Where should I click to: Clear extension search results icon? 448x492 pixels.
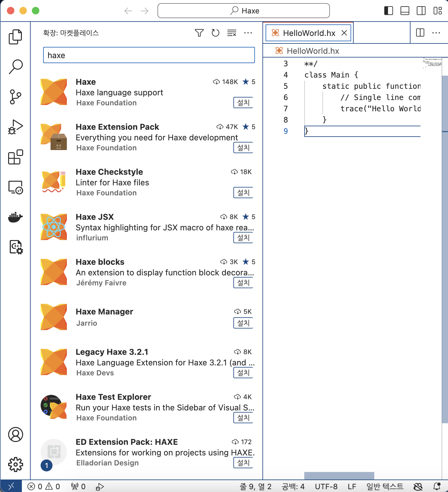[x=232, y=33]
